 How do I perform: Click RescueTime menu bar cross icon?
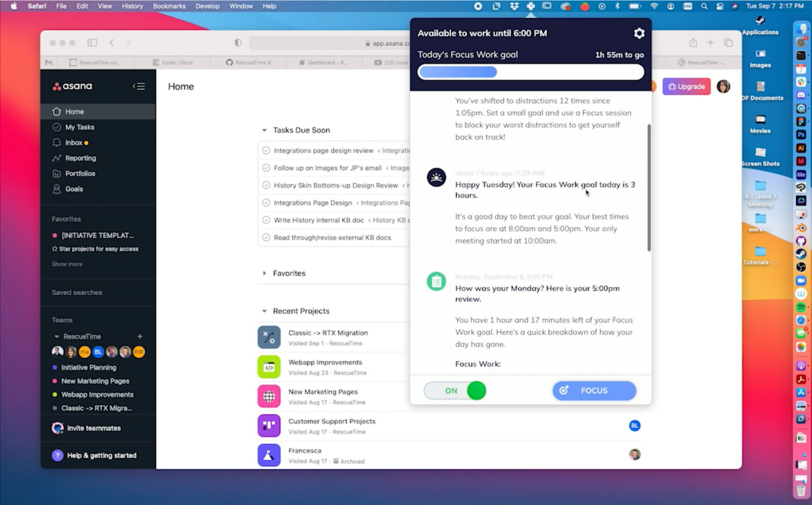(531, 6)
